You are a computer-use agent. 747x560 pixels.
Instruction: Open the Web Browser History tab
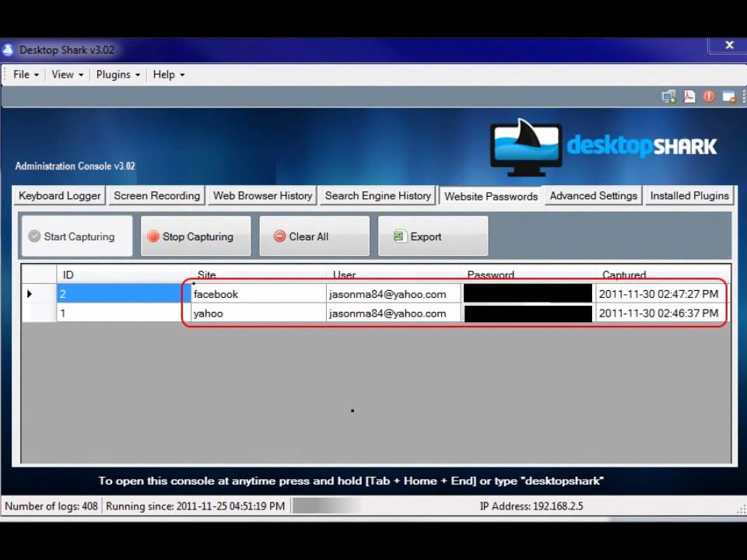[262, 196]
